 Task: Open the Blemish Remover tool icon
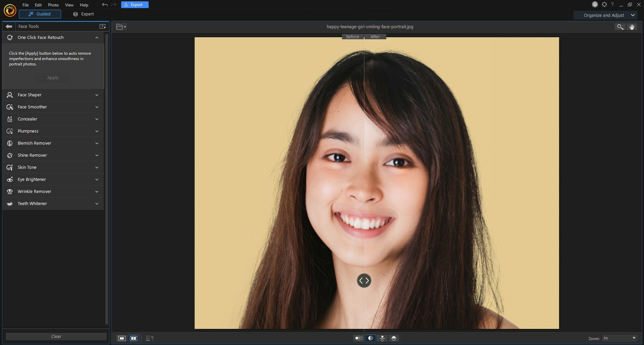[9, 143]
